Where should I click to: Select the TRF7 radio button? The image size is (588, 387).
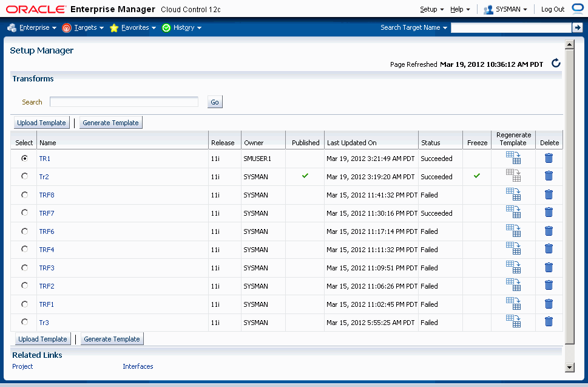[x=25, y=213]
